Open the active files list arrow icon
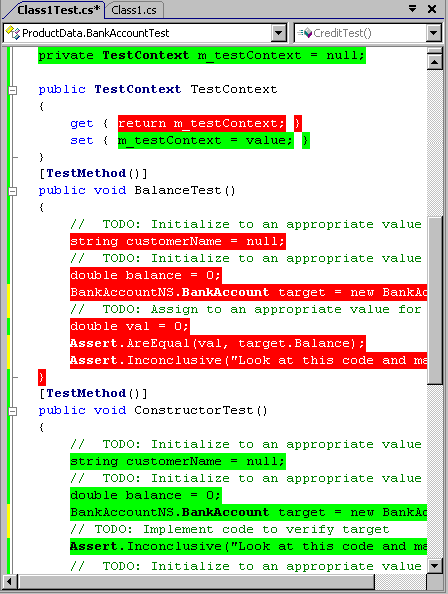This screenshot has width=448, height=594. pyautogui.click(x=413, y=8)
